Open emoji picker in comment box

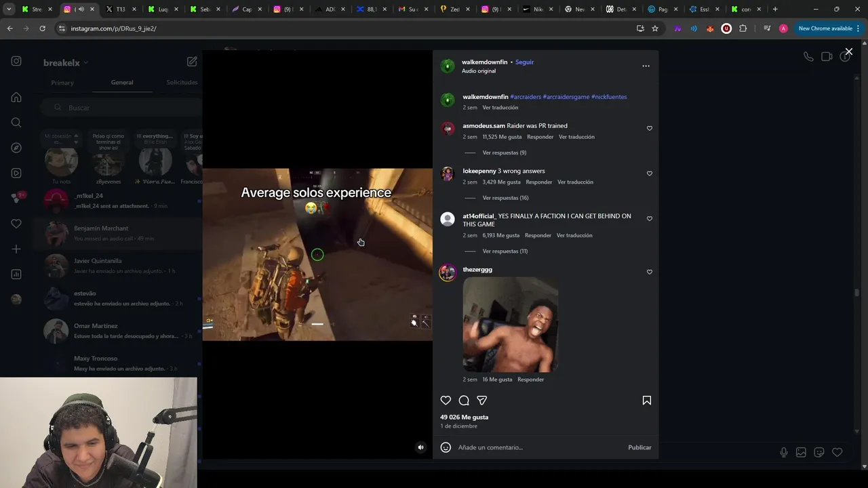[446, 447]
